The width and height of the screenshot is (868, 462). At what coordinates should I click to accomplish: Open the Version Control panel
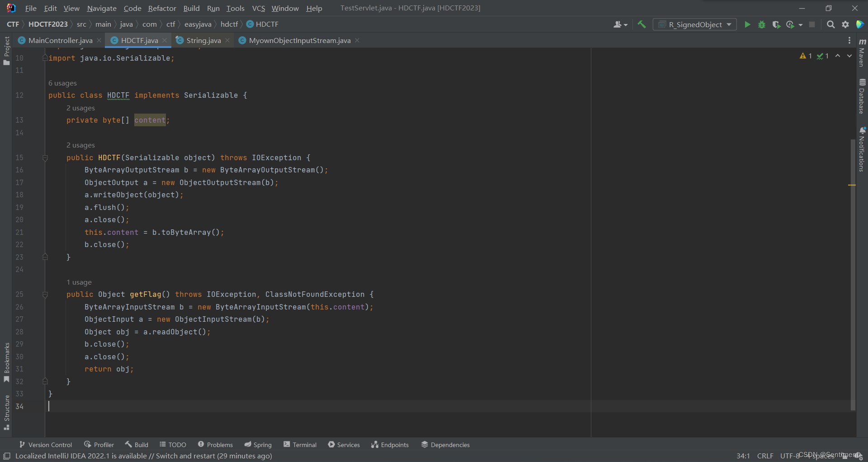click(45, 445)
